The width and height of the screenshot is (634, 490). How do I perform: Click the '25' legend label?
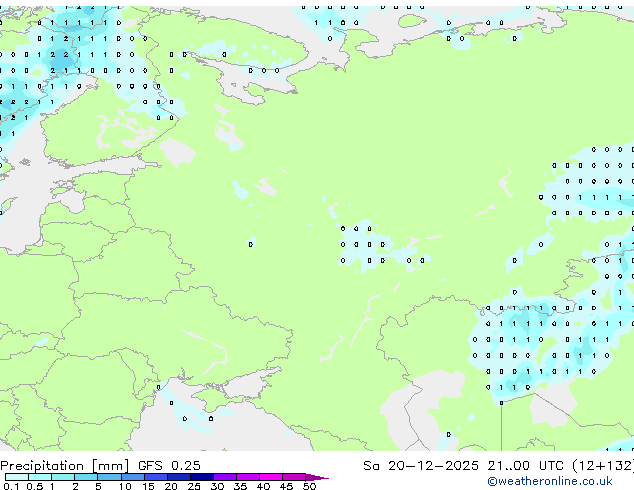(194, 486)
